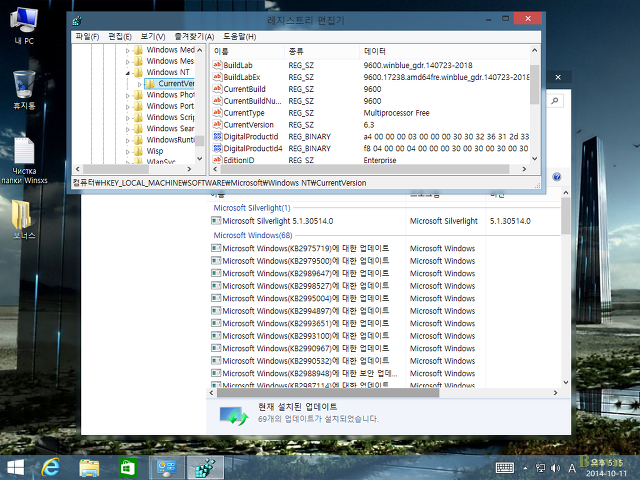
Task: Expand the WindowsRunt tree node
Action: 127,140
